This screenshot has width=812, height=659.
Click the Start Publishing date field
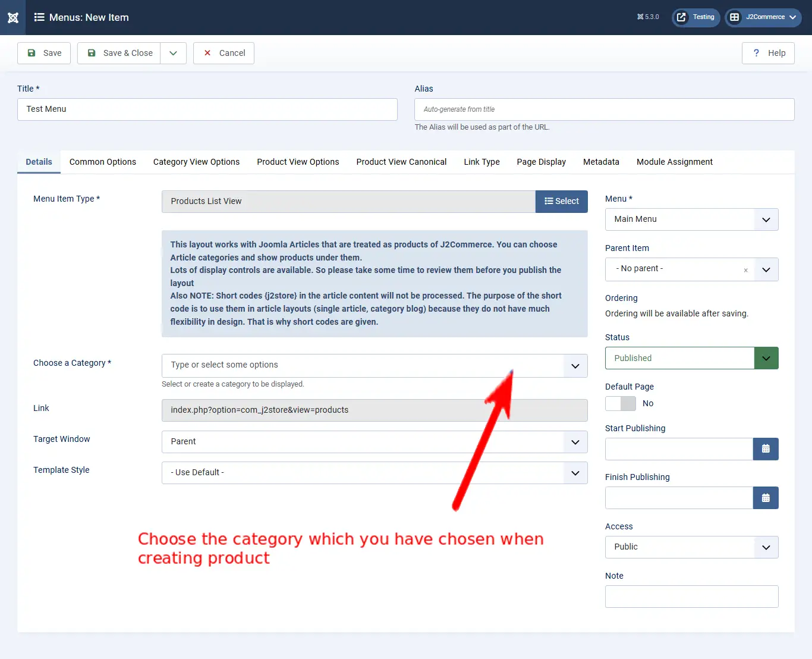tap(679, 449)
